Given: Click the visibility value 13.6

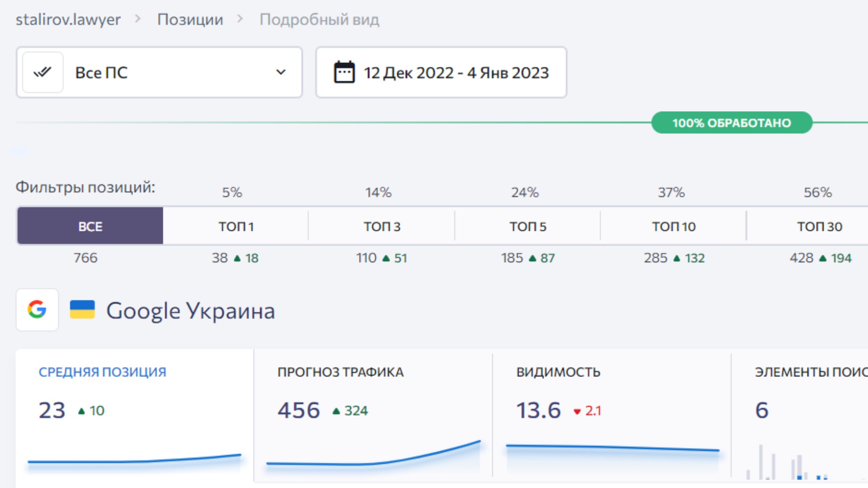Looking at the screenshot, I should tap(538, 410).
